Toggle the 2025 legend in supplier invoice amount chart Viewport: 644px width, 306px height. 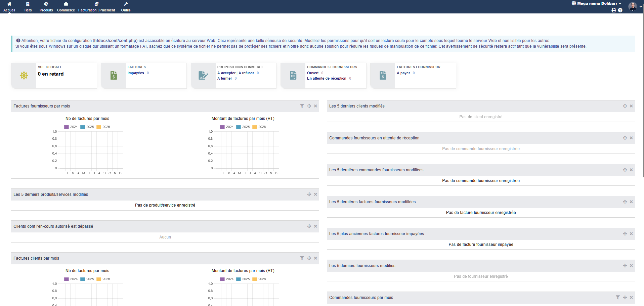[243, 127]
